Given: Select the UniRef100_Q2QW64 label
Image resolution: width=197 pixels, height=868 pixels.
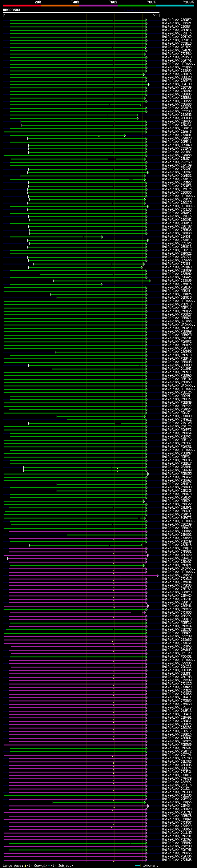Looking at the screenshot, I should pyautogui.click(x=177, y=26).
